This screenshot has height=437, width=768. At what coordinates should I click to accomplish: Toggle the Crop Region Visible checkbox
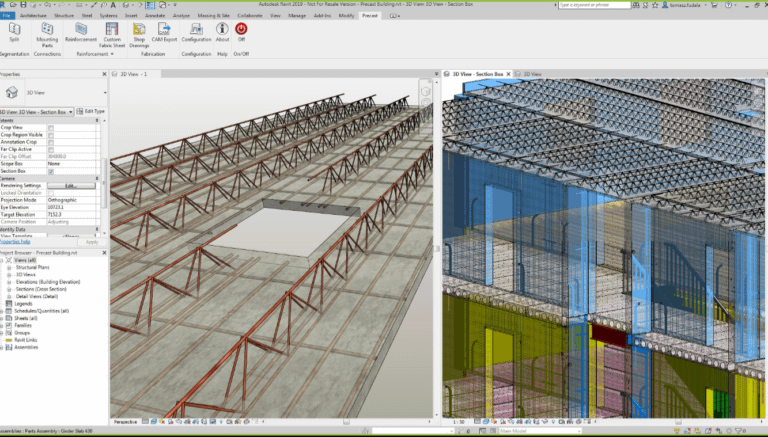(51, 135)
